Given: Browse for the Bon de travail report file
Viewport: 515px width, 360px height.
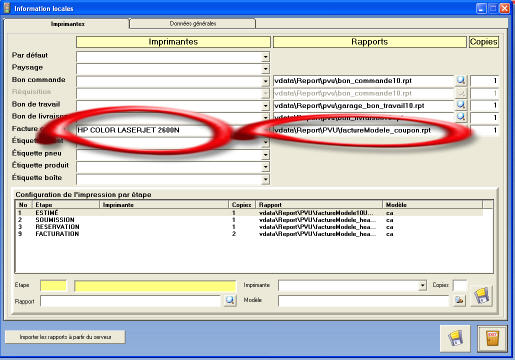Looking at the screenshot, I should tap(461, 105).
